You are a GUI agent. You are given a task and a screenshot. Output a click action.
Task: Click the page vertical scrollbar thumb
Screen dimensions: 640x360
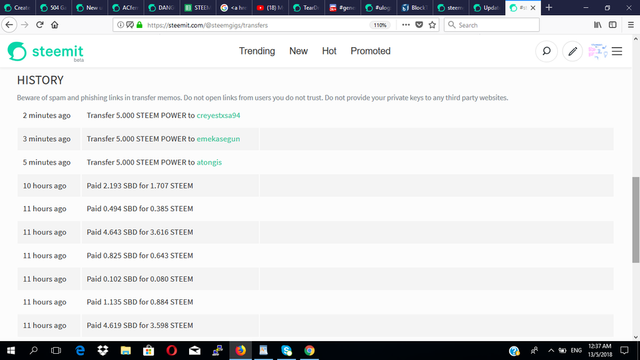pyautogui.click(x=636, y=220)
